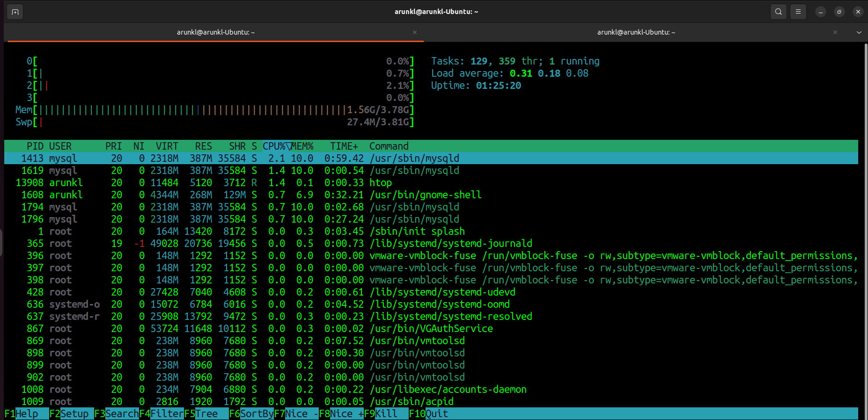Viewport: 868px width, 420px height.
Task: Close the second terminal tab
Action: tap(835, 32)
